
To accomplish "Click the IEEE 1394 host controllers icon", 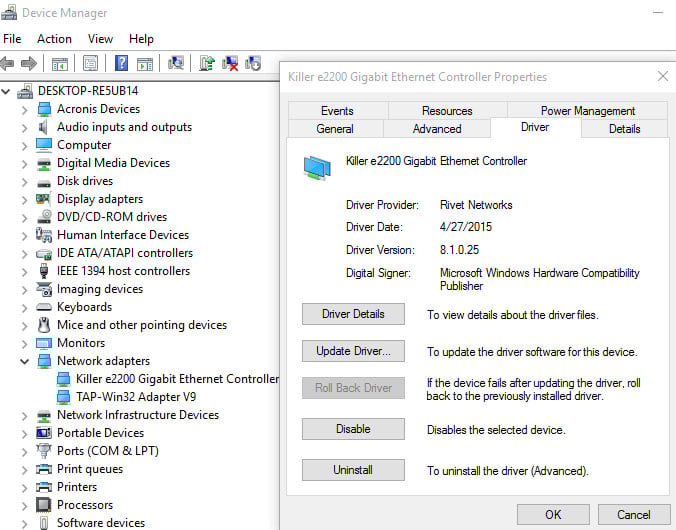I will click(44, 271).
